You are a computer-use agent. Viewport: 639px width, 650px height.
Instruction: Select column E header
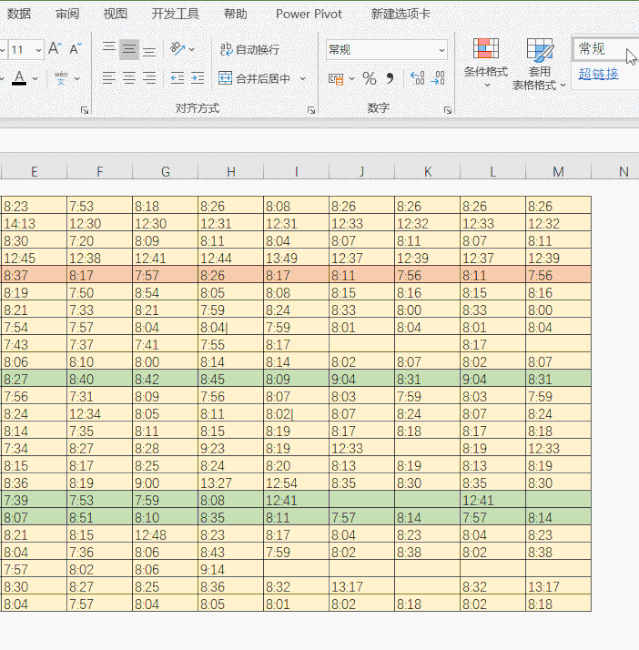(x=34, y=171)
